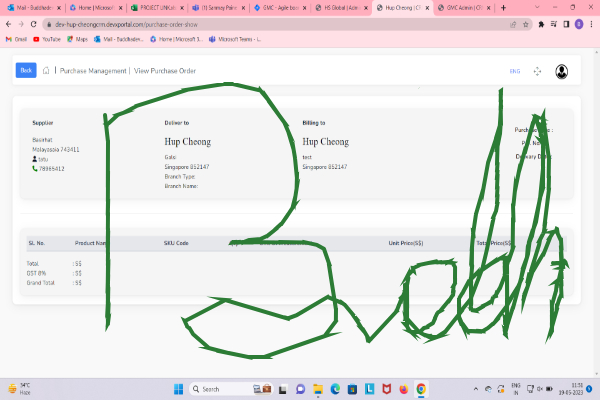Switch to the PROJECT LINKsh browser tab
Screen dimensions: 600x400
point(156,7)
